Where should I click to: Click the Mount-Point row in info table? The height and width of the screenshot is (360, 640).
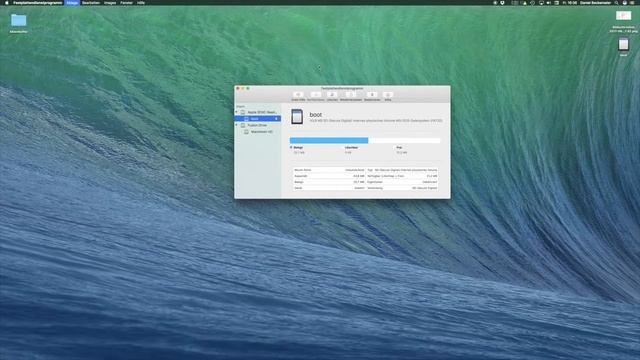click(329, 170)
